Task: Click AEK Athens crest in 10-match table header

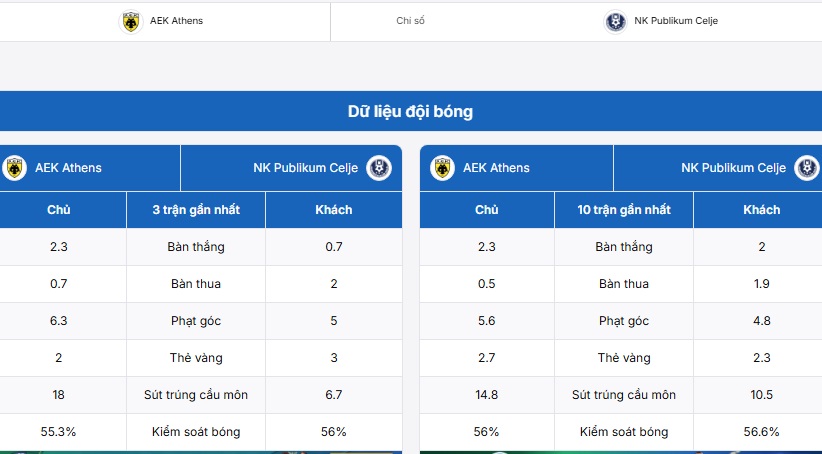Action: (x=442, y=168)
